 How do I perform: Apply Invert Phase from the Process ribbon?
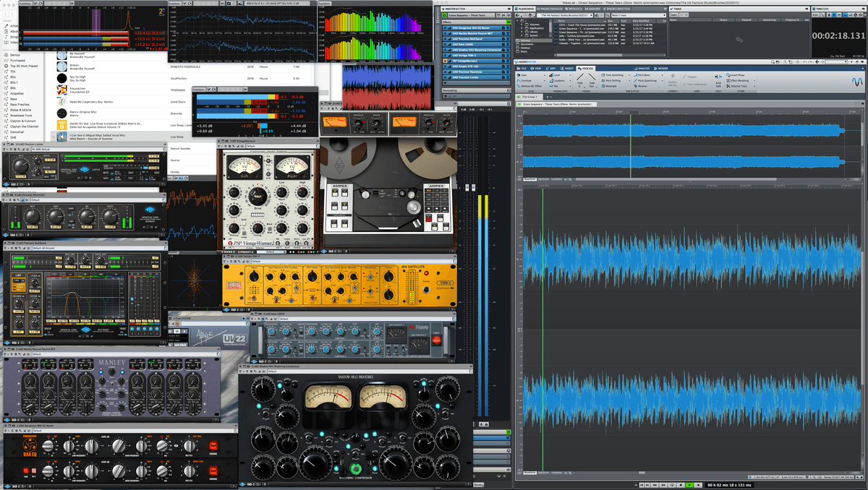(x=736, y=74)
